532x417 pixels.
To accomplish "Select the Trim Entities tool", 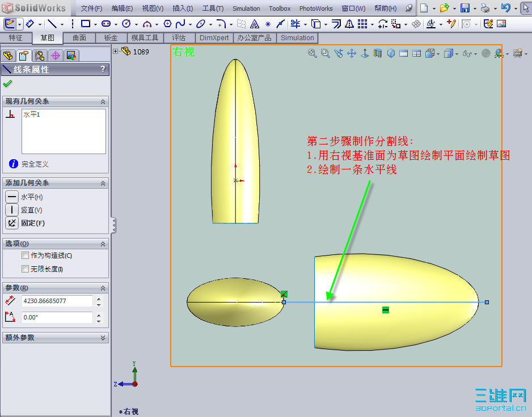I will 295,24.
